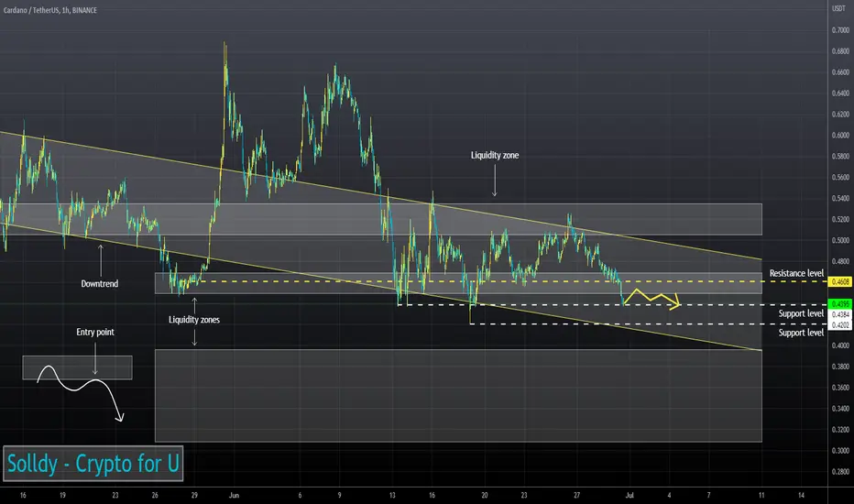Screen dimensions: 854x504
Task: Click the 14 date on time axis
Action: coord(801,495)
